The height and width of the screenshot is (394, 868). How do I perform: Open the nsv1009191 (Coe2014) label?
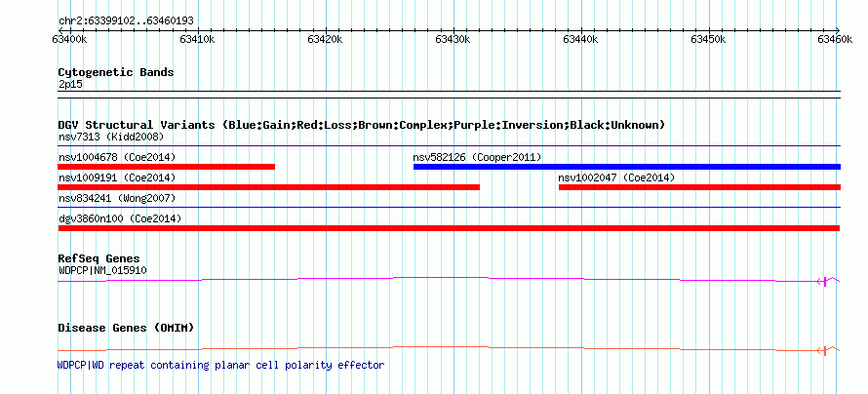(x=117, y=177)
